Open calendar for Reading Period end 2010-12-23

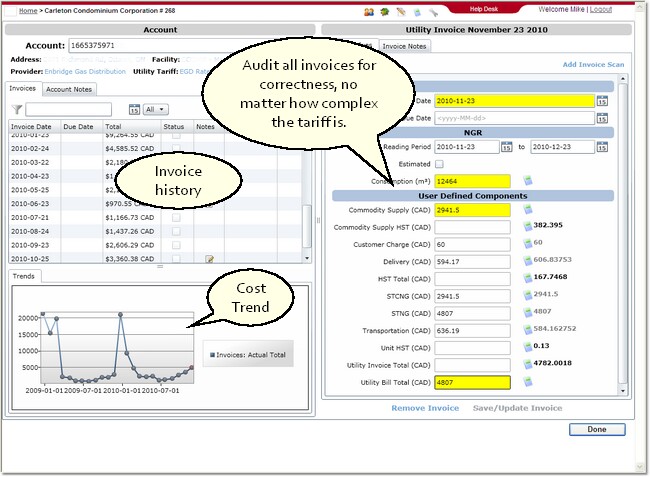pos(602,147)
